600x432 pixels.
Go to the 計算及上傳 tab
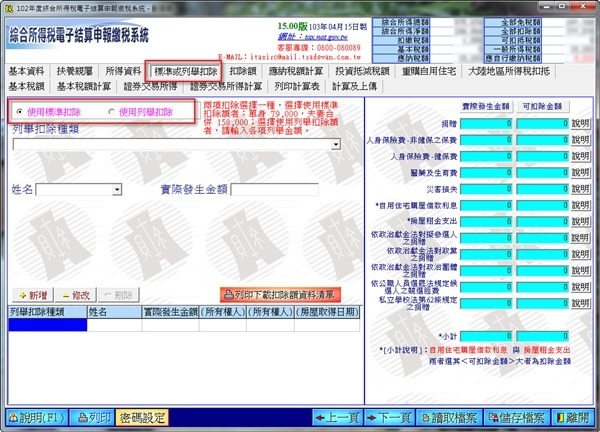coord(354,86)
